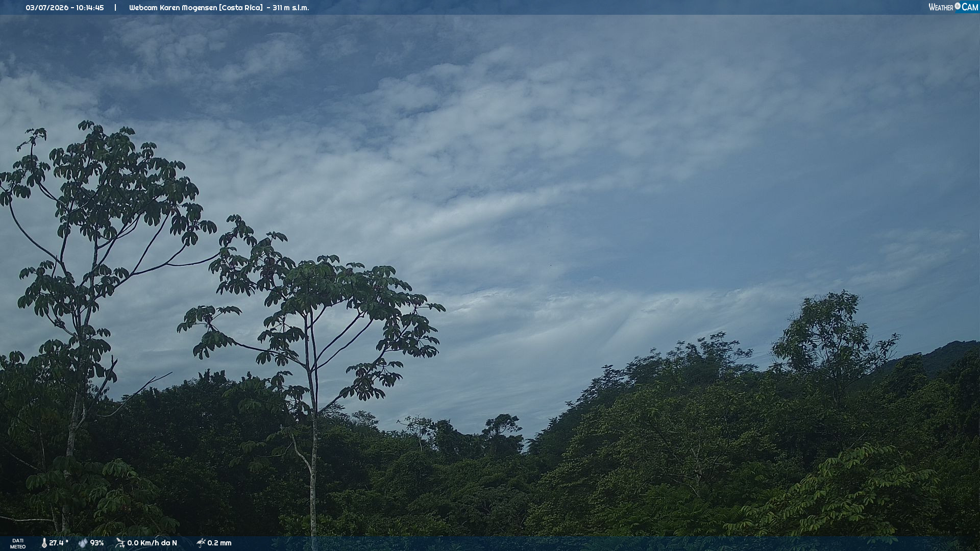
Task: Select the 311 m s.l.m. altitude text
Action: click(291, 8)
